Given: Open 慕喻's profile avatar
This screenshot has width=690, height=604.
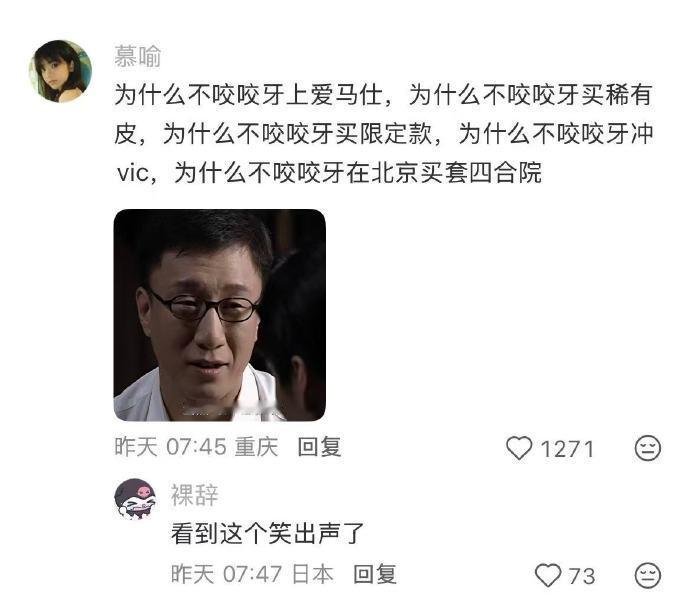Looking at the screenshot, I should point(60,71).
